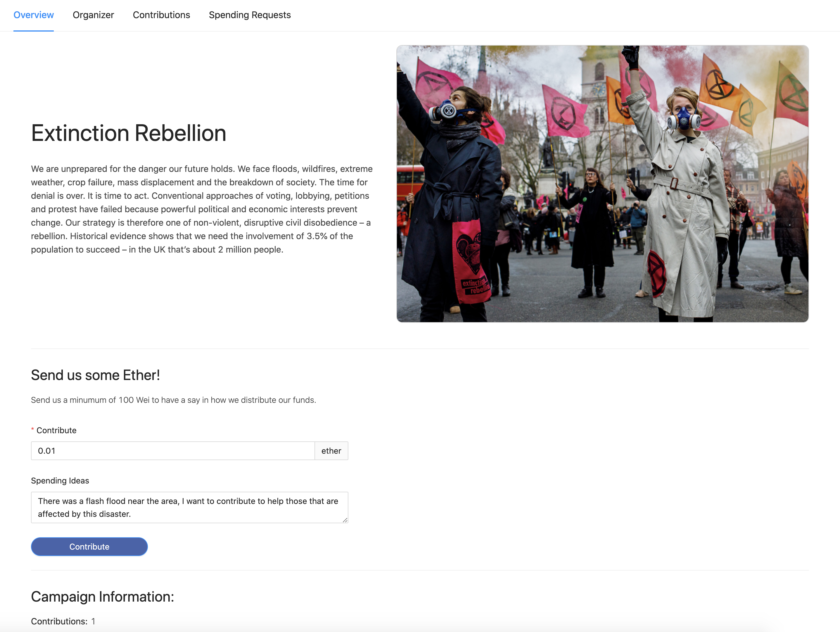The image size is (840, 632).
Task: Open the Spending Requests tab
Action: 250,15
